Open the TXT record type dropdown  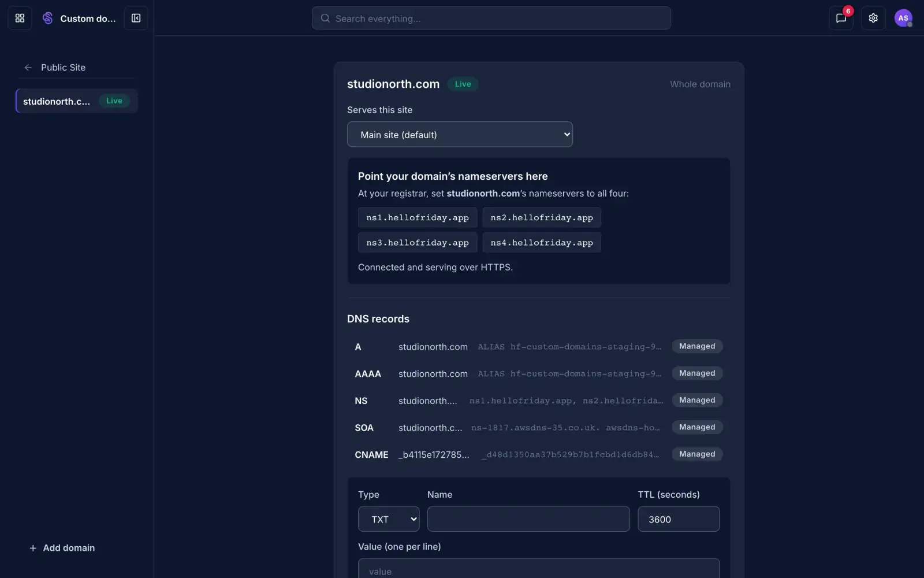coord(389,519)
